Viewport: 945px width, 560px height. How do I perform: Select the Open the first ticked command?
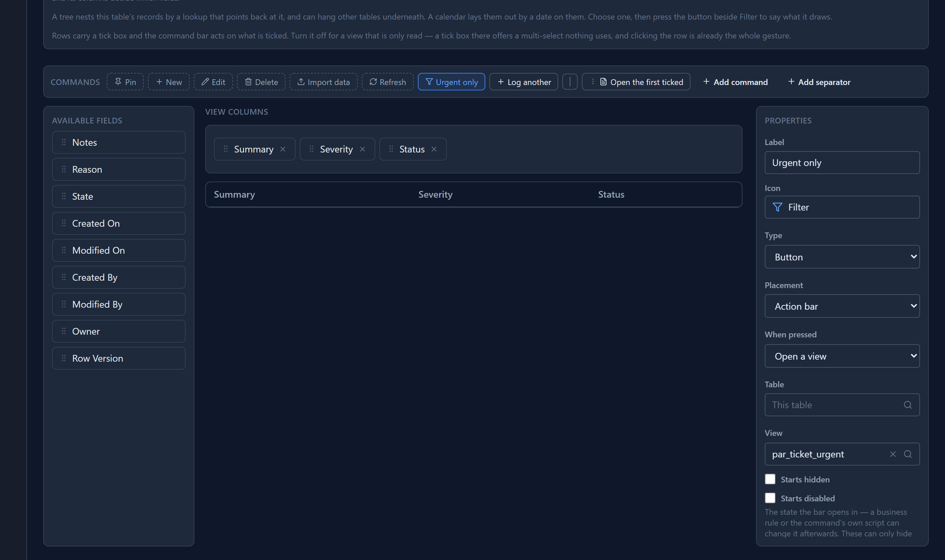636,82
